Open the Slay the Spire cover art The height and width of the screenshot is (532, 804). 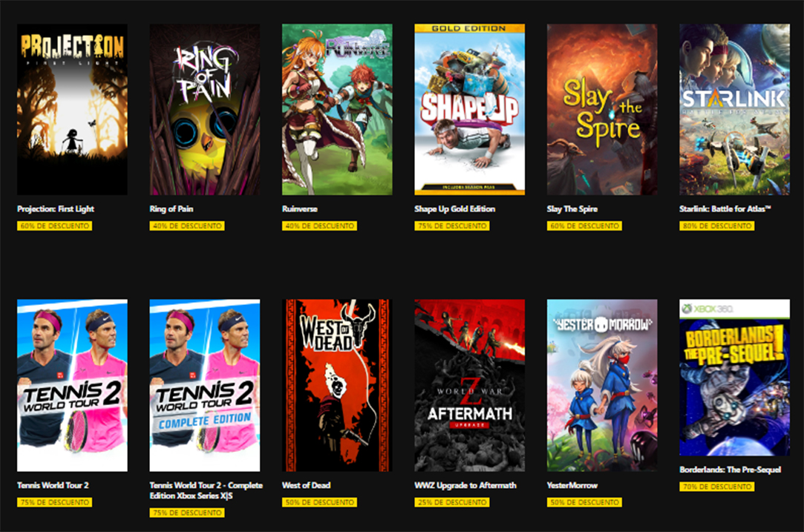602,109
